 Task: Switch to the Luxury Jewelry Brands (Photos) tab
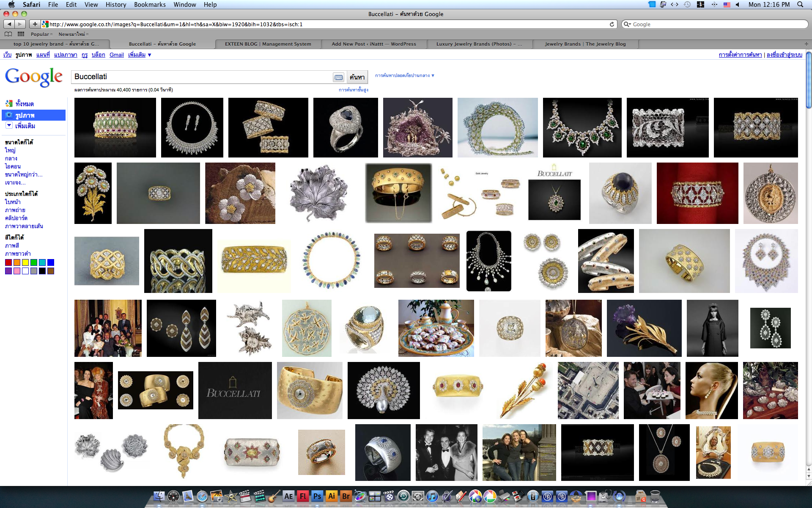click(x=479, y=44)
